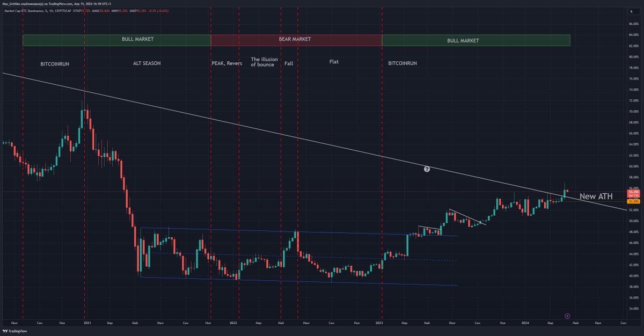The width and height of the screenshot is (644, 336).
Task: Click the BITCOINRUN label under the second BULL MARKET box
Action: pos(402,63)
